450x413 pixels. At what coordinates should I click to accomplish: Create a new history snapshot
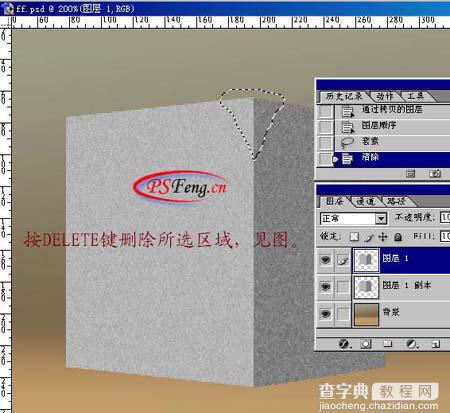tap(435, 173)
